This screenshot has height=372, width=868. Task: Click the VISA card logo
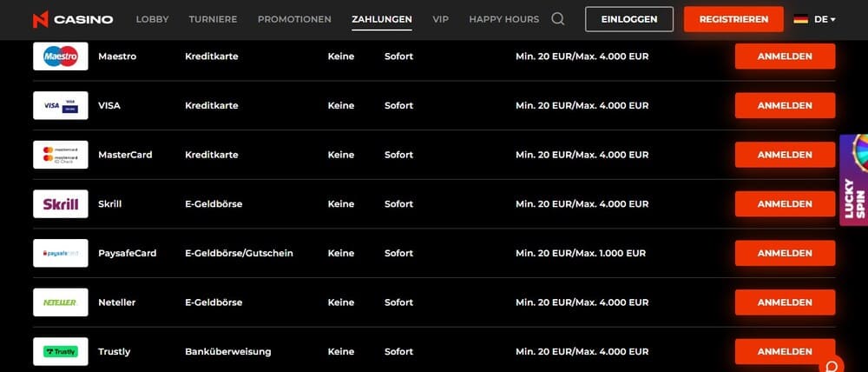61,105
